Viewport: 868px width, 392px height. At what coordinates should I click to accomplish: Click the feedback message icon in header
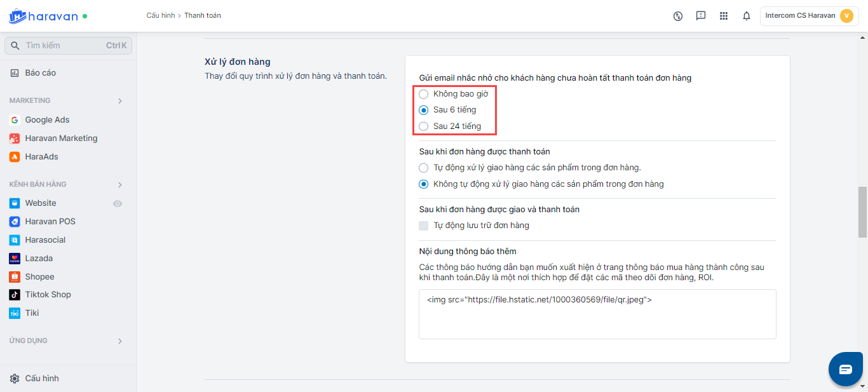[701, 16]
